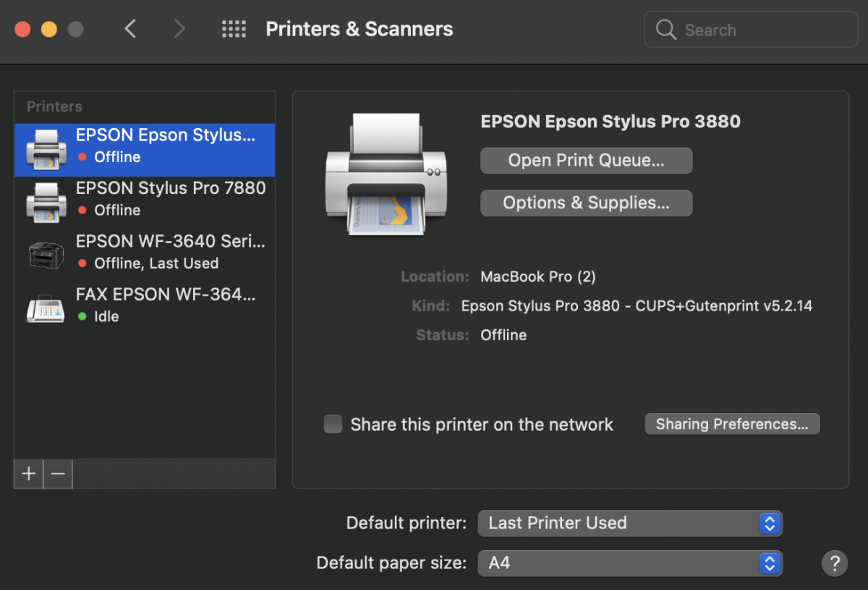The width and height of the screenshot is (868, 590).
Task: Focus the Search field
Action: (x=751, y=30)
